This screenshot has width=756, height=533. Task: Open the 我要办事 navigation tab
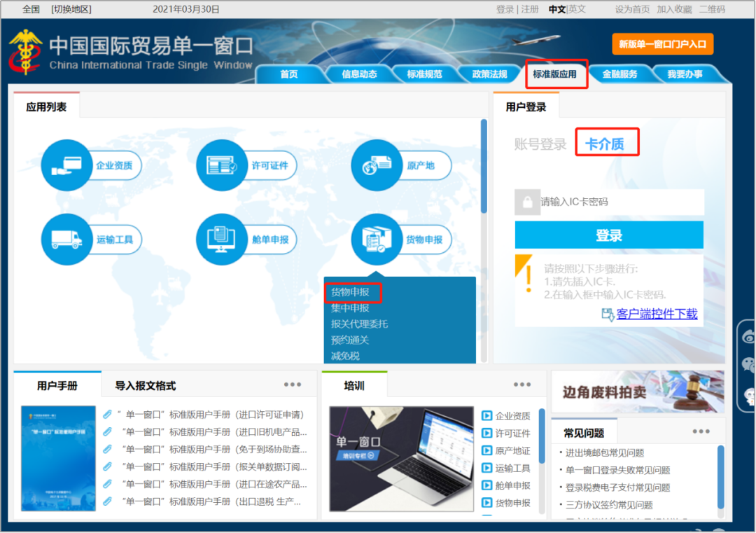coord(685,74)
